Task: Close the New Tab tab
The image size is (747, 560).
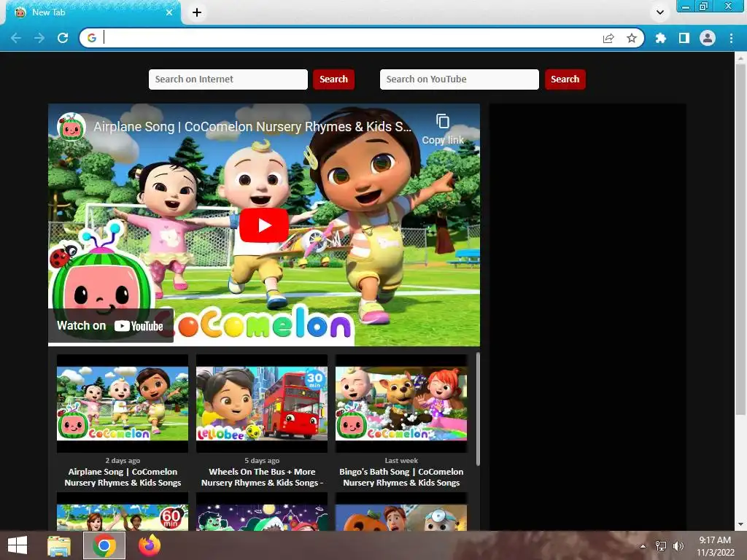Action: point(169,12)
